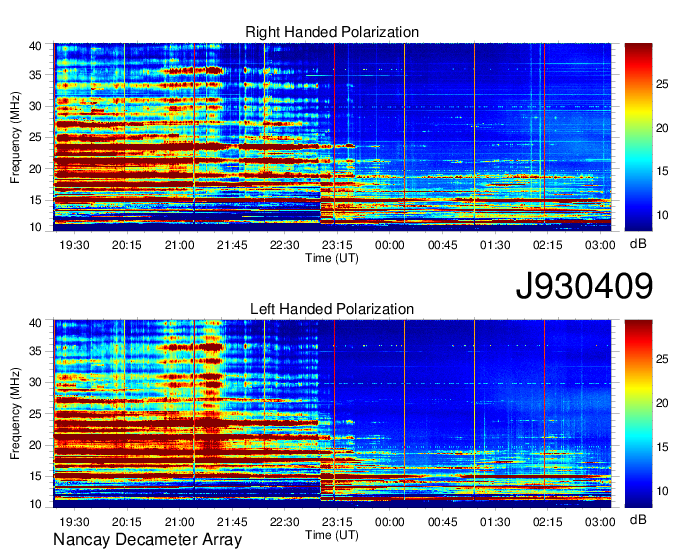Screen dimensions: 680x552
Task: Click the 15 dB tick on Left Handed colorbar
Action: [x=662, y=447]
